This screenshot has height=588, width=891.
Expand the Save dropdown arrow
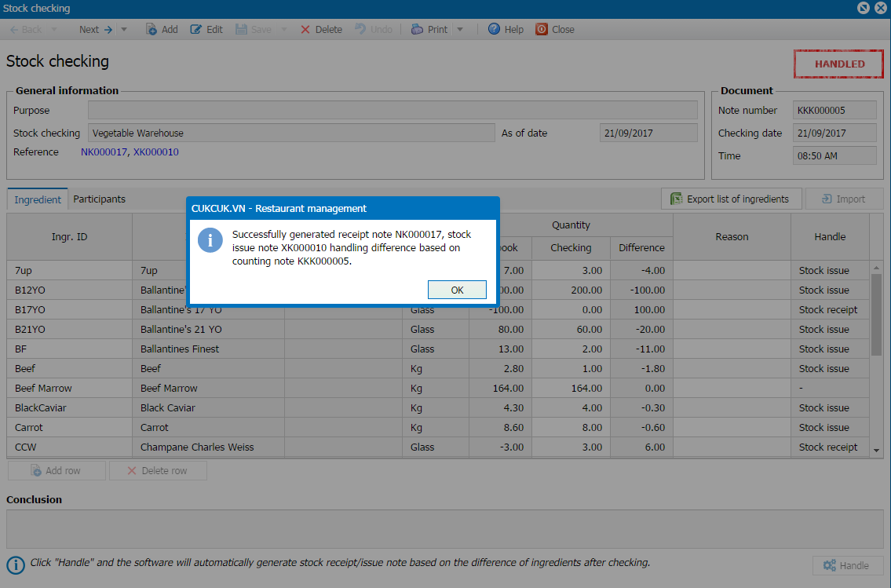point(283,30)
